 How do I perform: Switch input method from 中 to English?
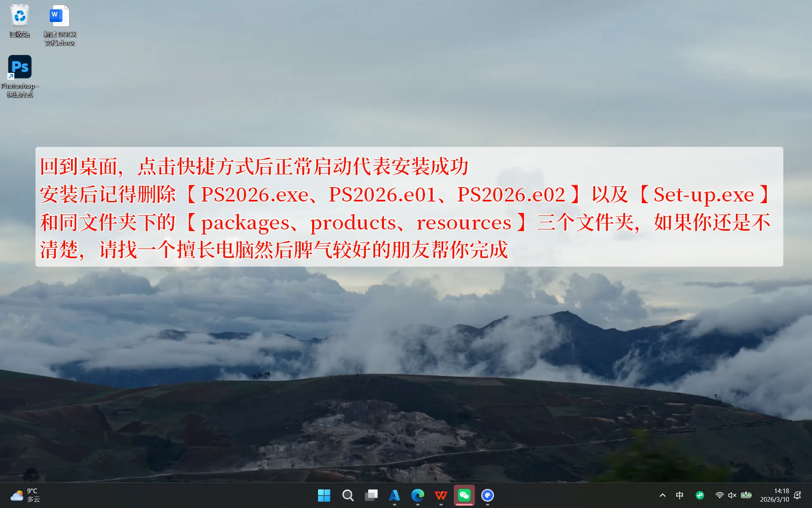(680, 495)
